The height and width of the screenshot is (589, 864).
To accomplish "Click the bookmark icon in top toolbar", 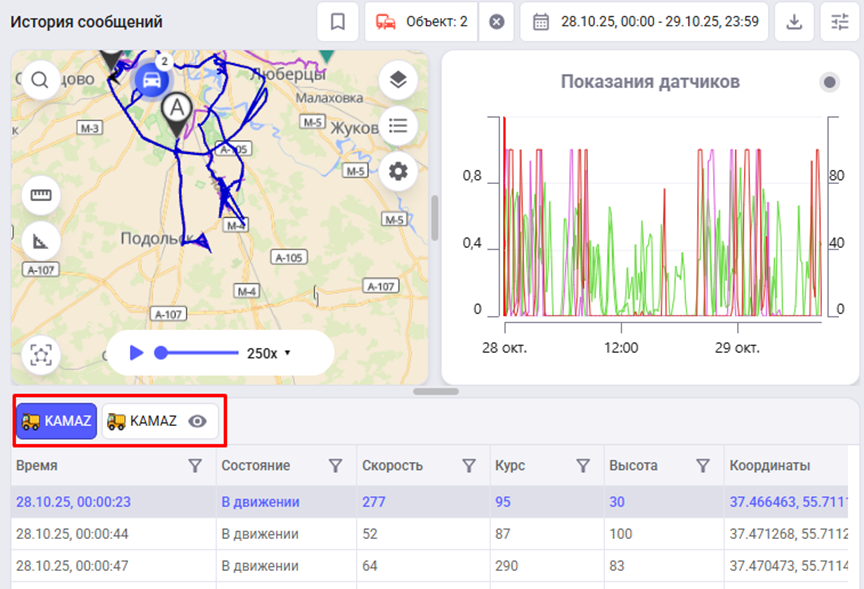I will (x=338, y=22).
